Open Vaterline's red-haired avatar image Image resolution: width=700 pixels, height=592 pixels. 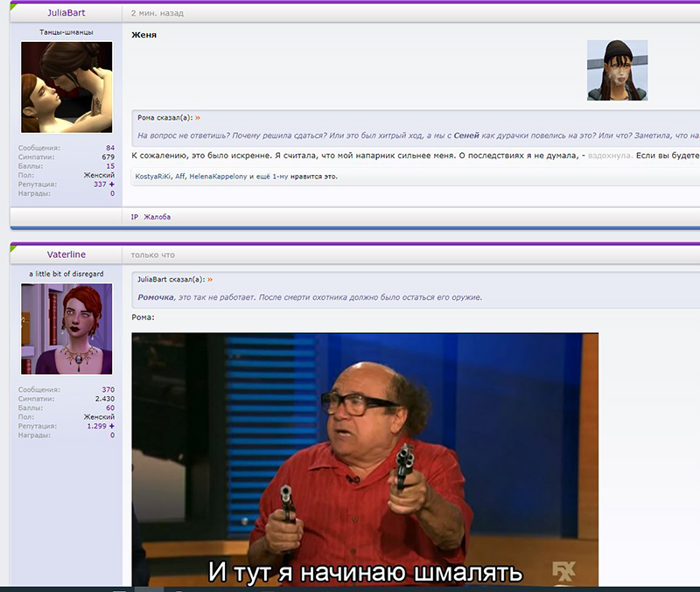pyautogui.click(x=66, y=328)
